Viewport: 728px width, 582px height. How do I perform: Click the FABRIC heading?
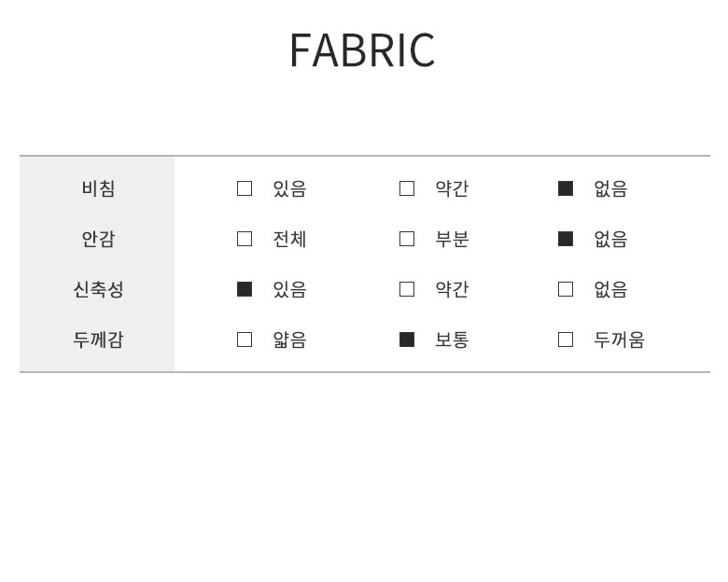[362, 50]
